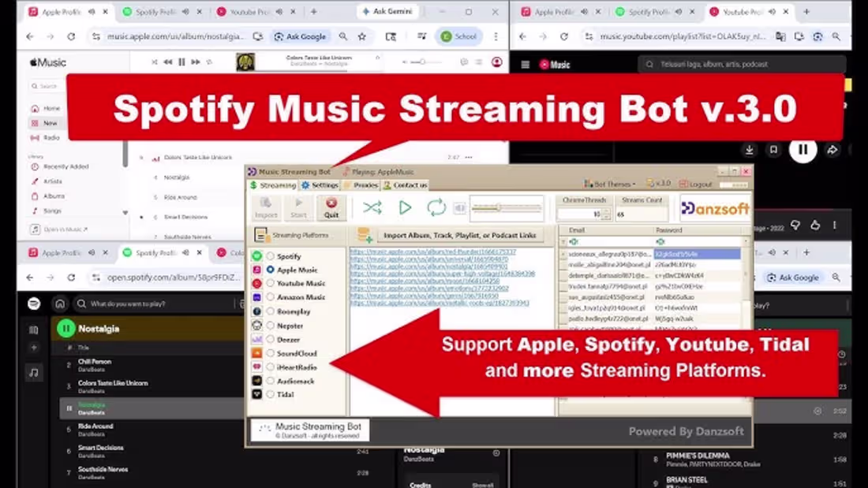Select the Deezer radio button

point(270,339)
